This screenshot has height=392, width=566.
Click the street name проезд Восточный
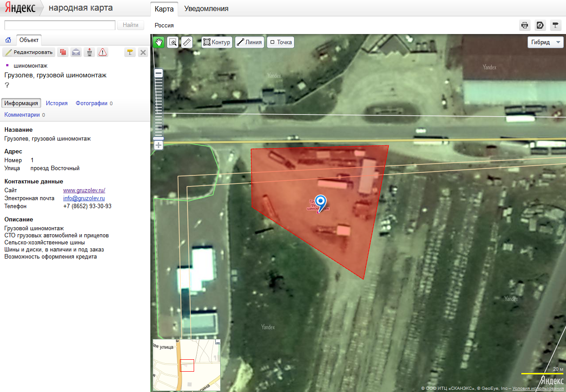[x=55, y=168]
